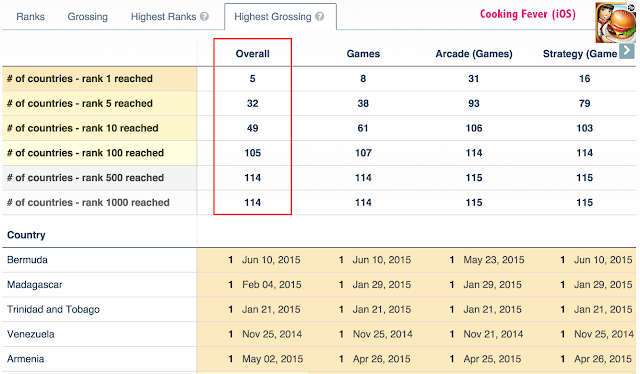Click Arcade value 31 for rank 1 reached

coord(474,79)
